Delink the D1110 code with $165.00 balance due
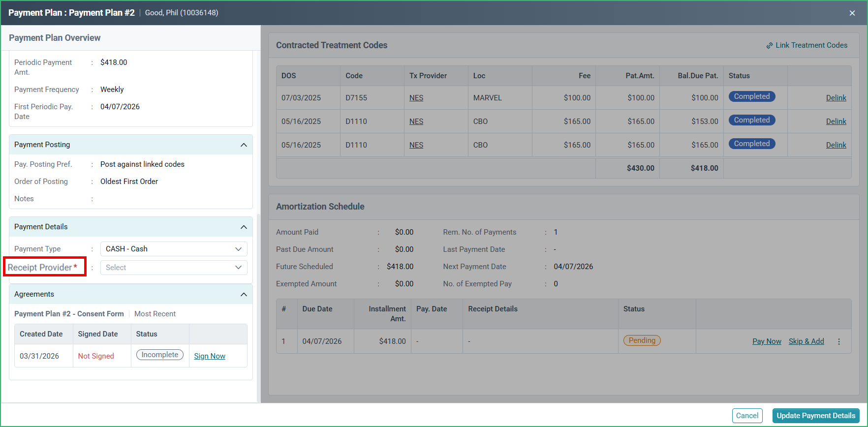This screenshot has height=427, width=868. (836, 145)
